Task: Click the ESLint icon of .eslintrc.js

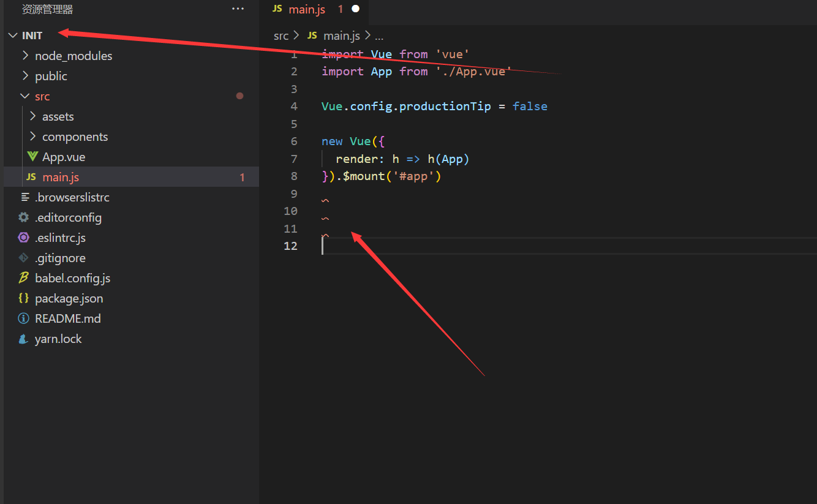Action: click(24, 238)
